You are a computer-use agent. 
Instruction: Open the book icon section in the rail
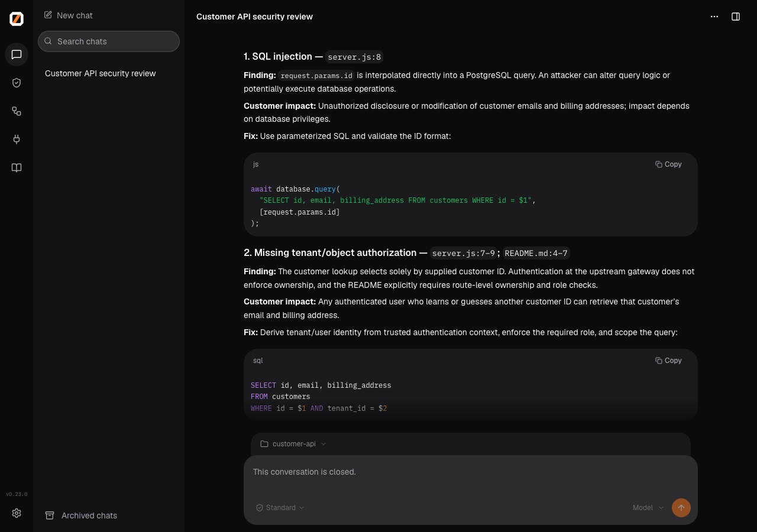point(17,168)
